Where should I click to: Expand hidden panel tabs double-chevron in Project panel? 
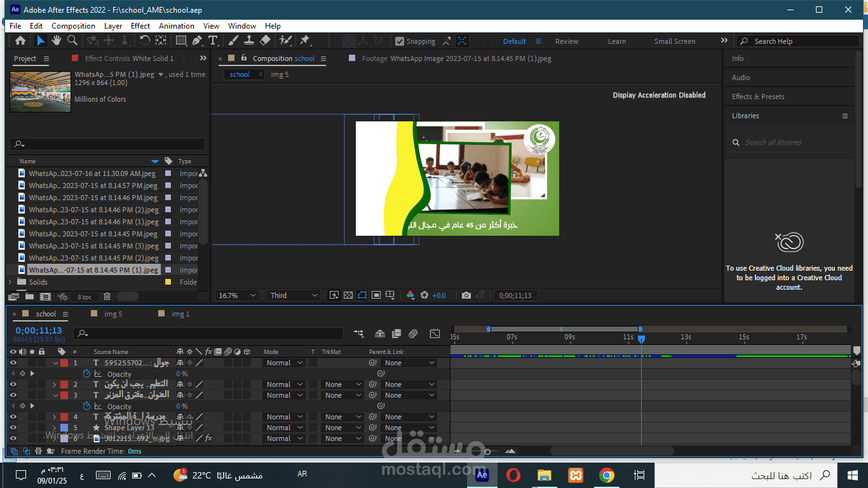[203, 58]
